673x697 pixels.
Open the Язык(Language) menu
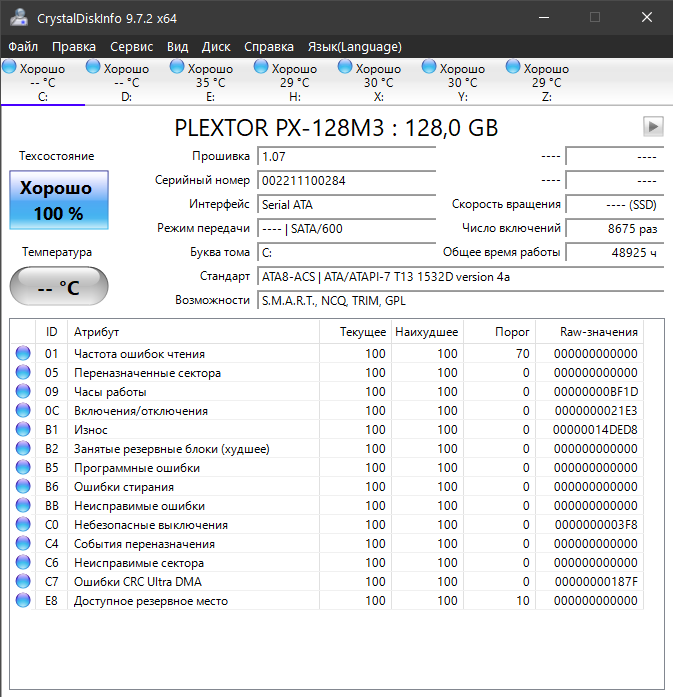[355, 47]
